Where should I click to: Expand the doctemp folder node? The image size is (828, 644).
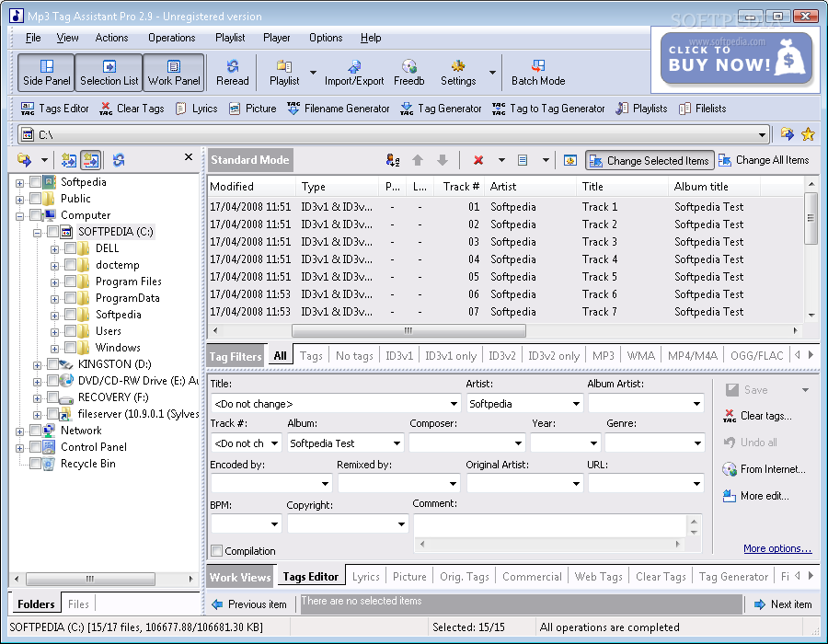point(54,266)
